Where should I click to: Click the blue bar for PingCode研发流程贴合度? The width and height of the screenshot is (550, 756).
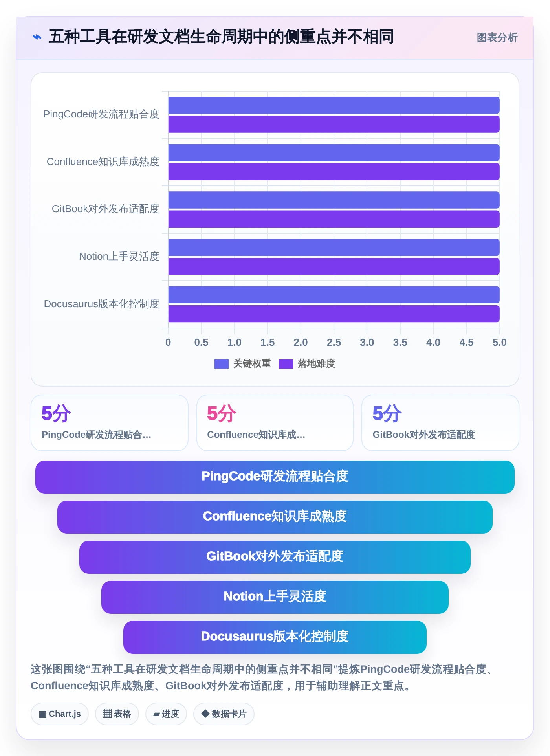[x=334, y=105]
